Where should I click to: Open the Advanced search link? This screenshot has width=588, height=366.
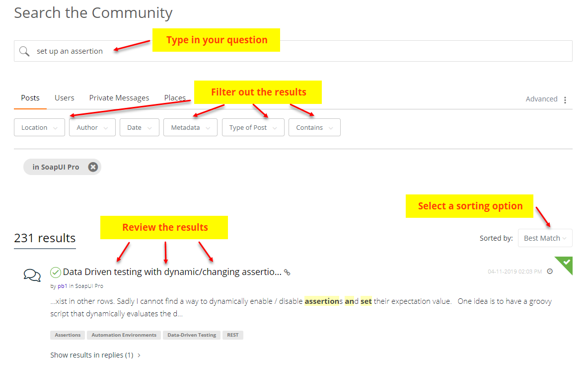click(541, 98)
